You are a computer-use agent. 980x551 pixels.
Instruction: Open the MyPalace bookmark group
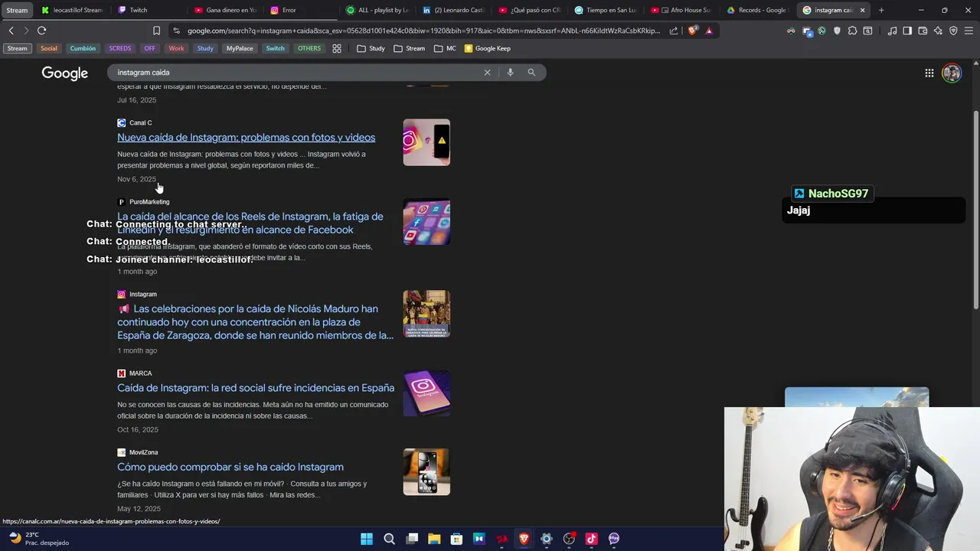(240, 48)
